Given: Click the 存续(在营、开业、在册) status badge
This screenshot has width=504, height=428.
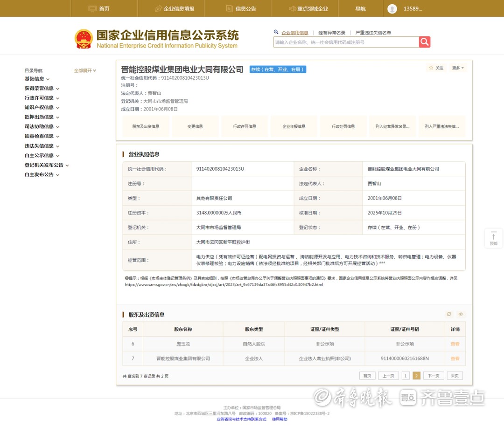Looking at the screenshot, I should (x=278, y=69).
